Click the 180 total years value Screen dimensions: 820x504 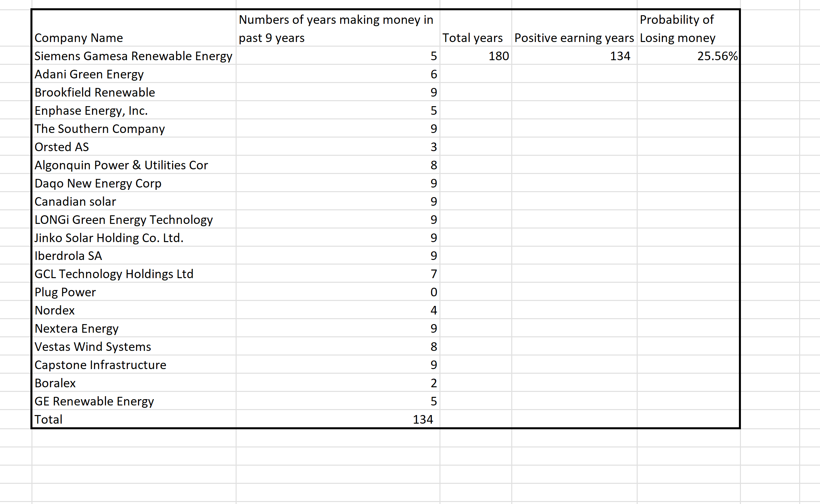coord(476,56)
